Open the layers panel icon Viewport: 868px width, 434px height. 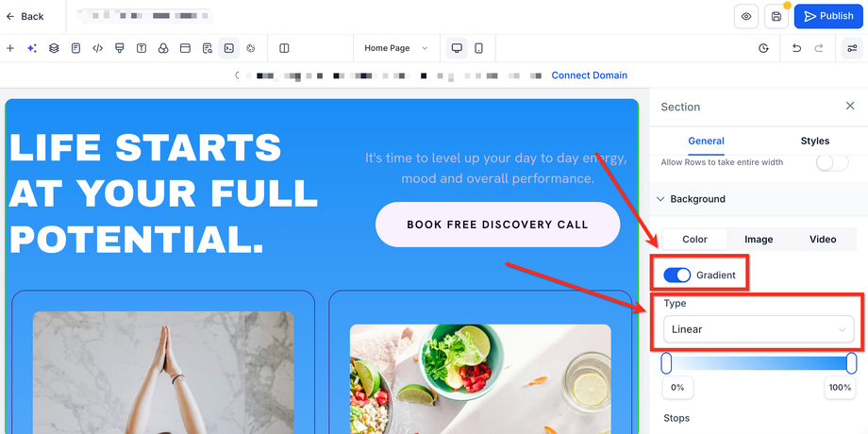tap(54, 48)
